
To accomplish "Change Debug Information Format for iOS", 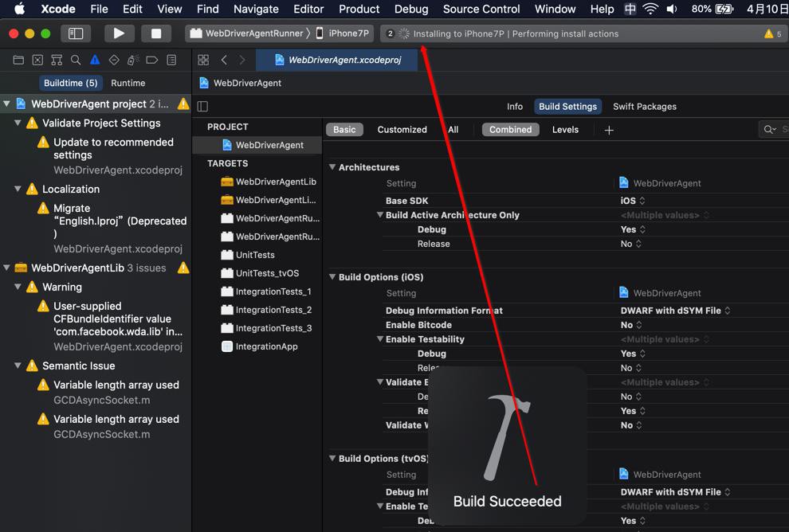I will 675,311.
